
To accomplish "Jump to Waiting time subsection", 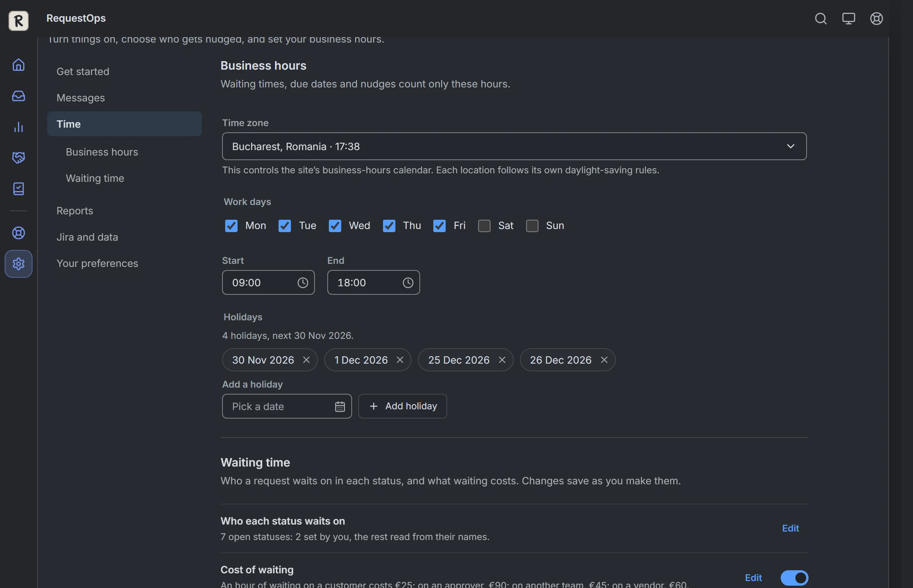I will tap(95, 178).
